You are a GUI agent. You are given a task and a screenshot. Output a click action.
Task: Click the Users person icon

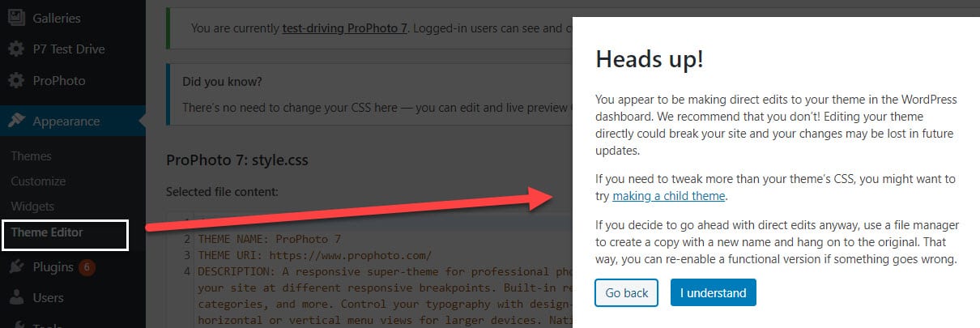[15, 297]
